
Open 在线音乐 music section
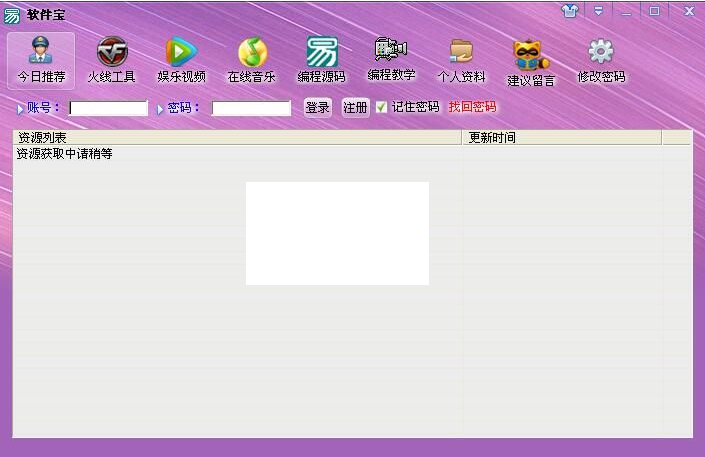click(252, 61)
